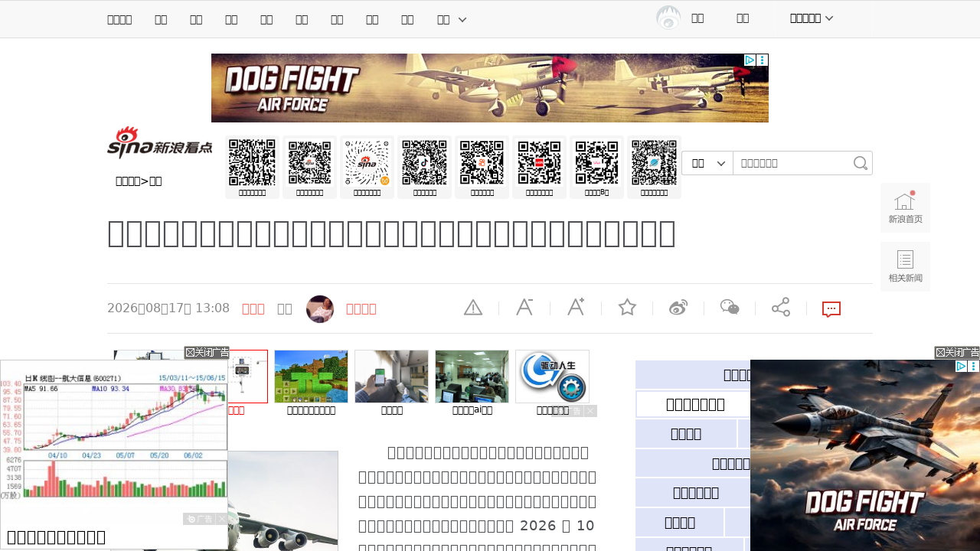Open the bold dropdown after the avatar links
The height and width of the screenshot is (551, 980).
812,18
